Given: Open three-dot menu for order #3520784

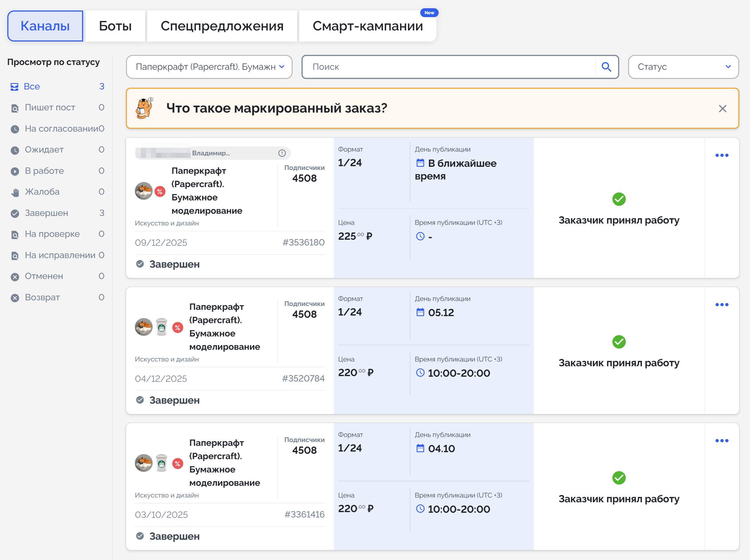Looking at the screenshot, I should tap(721, 304).
